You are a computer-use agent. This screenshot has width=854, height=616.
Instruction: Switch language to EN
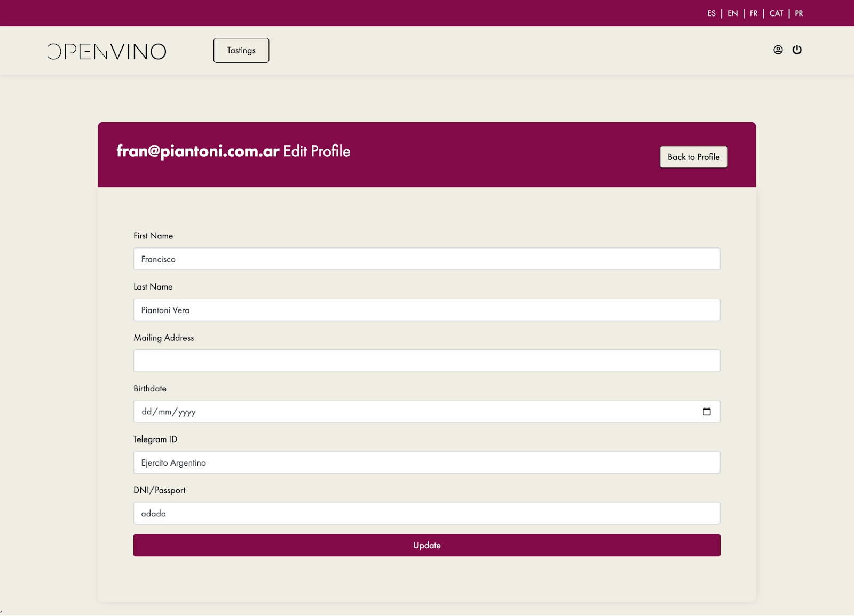(x=733, y=13)
